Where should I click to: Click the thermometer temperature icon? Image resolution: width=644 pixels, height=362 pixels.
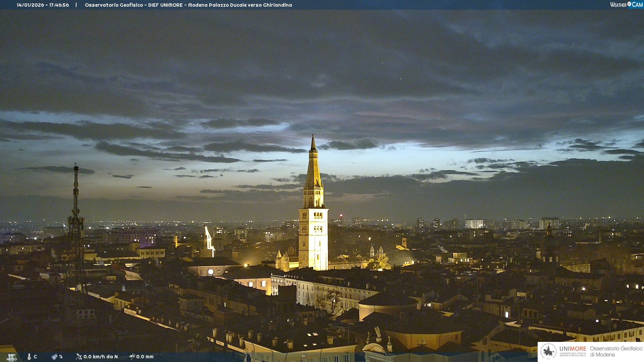29,357
